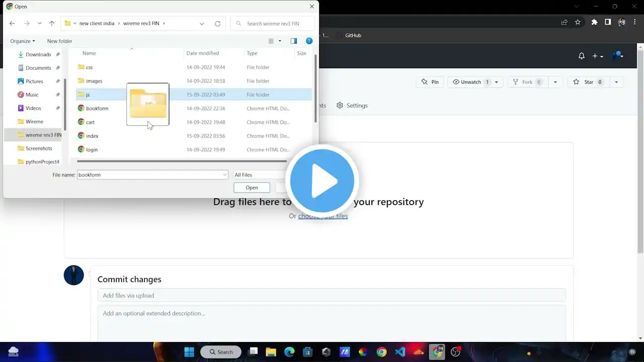644x362 pixels.
Task: Open GitHub create-new plus menu
Action: click(598, 56)
